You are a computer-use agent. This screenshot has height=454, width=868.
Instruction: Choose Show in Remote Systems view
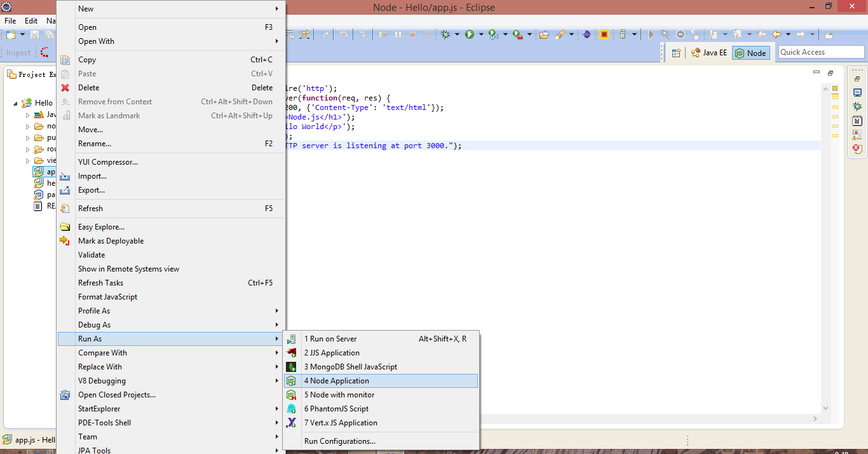point(172,269)
